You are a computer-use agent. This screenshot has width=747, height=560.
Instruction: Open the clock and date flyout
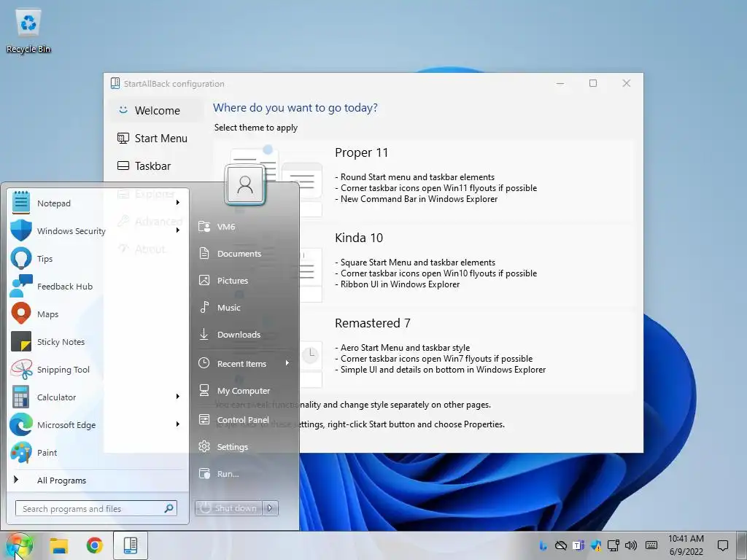[x=686, y=545]
